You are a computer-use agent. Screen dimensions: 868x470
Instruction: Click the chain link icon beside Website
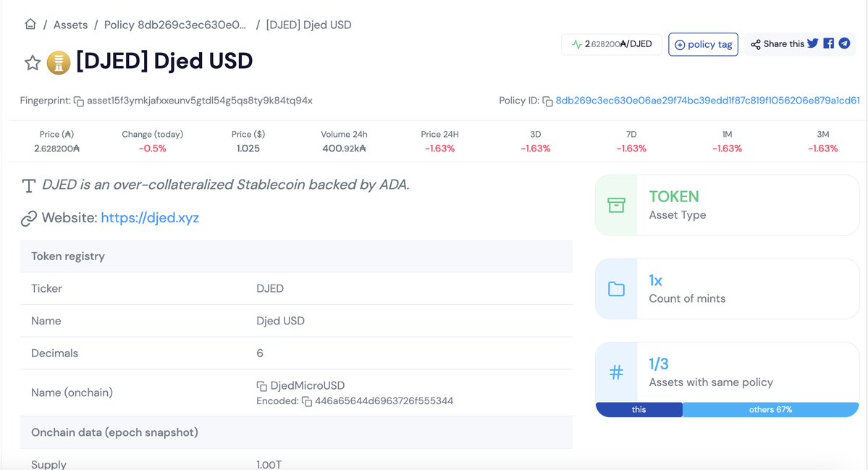pyautogui.click(x=29, y=219)
